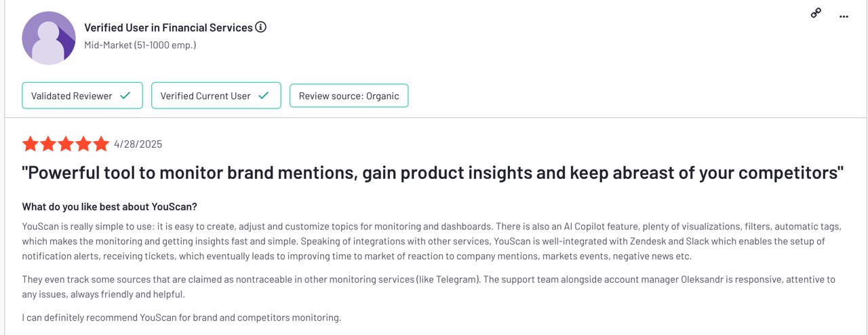
Task: Click the review date 4/28/2025
Action: tap(138, 144)
